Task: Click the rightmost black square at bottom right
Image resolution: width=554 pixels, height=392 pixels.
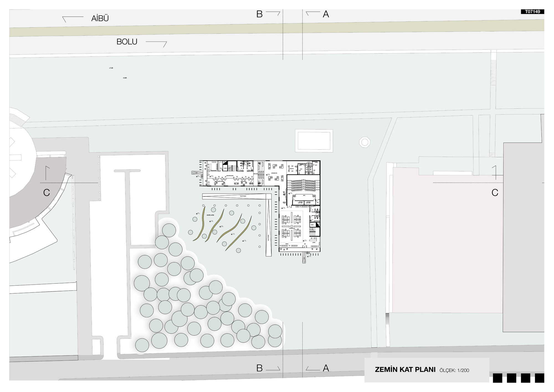Action: point(539,378)
